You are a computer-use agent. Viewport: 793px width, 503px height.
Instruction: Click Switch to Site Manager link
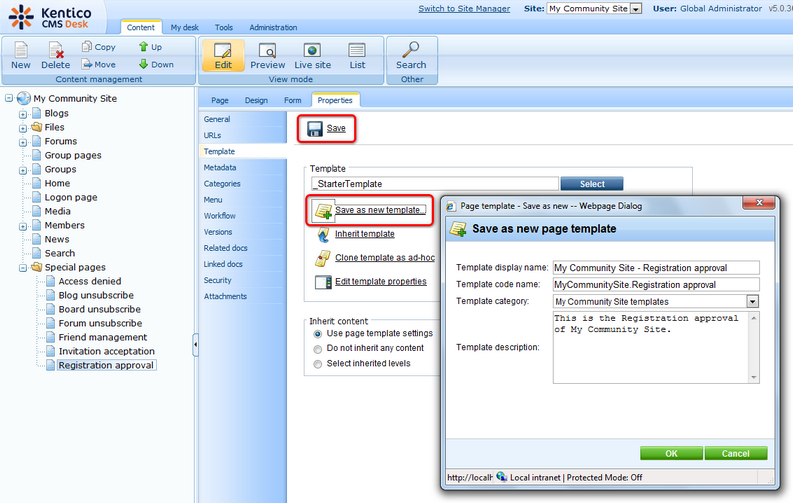(464, 9)
